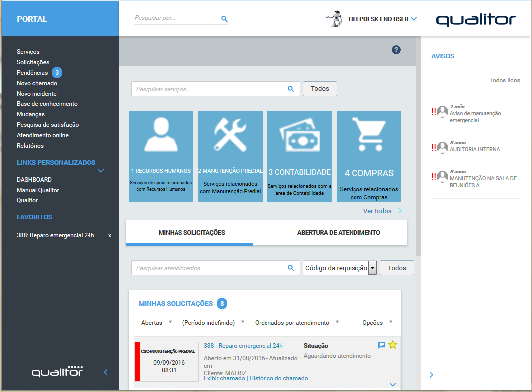The height and width of the screenshot is (392, 532).
Task: Collapse the Links Personalizados section
Action: pos(101,171)
